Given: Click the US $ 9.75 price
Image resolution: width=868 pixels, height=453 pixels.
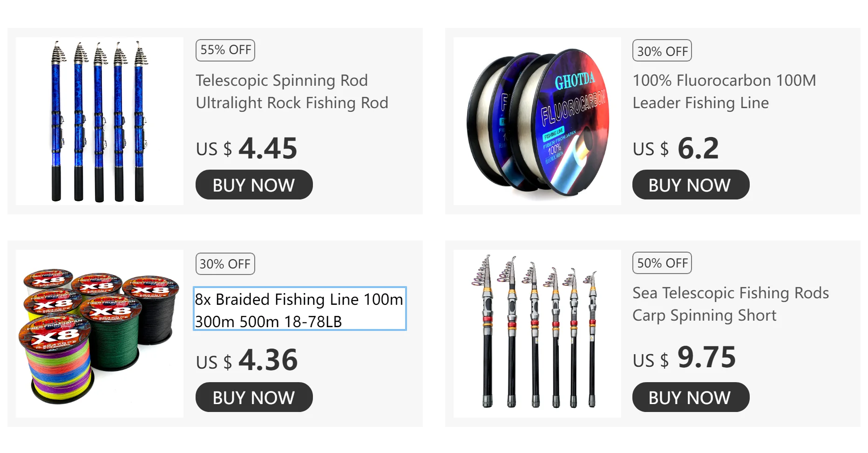Looking at the screenshot, I should tap(684, 358).
